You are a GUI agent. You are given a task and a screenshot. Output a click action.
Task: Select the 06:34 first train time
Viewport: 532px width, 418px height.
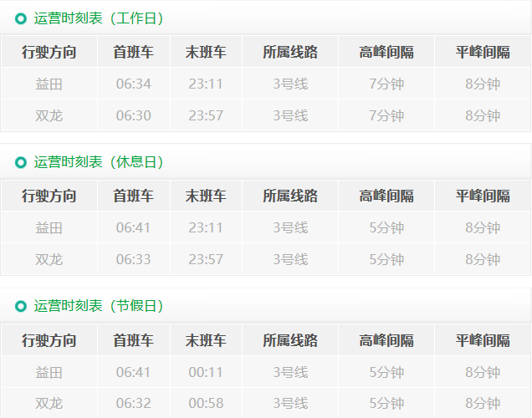pos(134,84)
